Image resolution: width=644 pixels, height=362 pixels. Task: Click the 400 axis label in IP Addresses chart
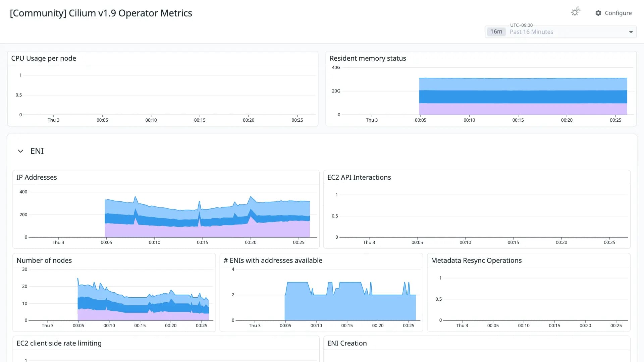click(x=23, y=192)
